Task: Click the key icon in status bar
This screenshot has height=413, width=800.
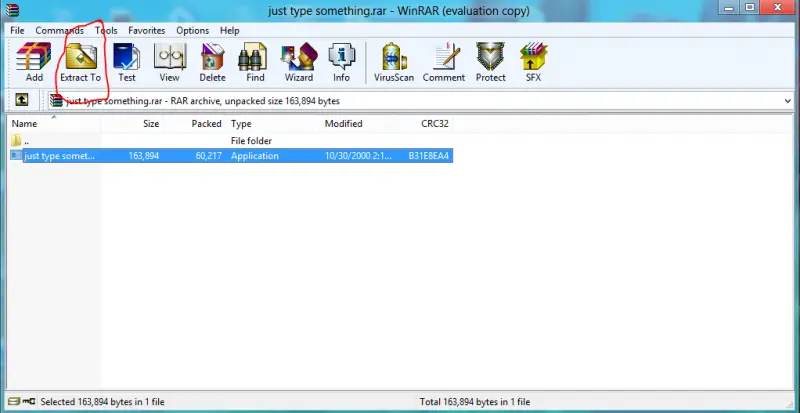Action: tap(29, 402)
